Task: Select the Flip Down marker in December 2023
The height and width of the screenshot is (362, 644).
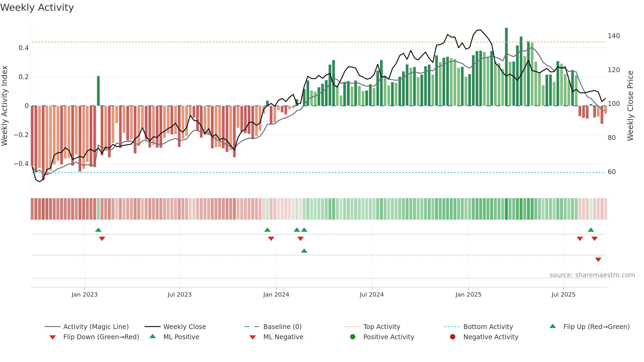Action: coord(271,239)
